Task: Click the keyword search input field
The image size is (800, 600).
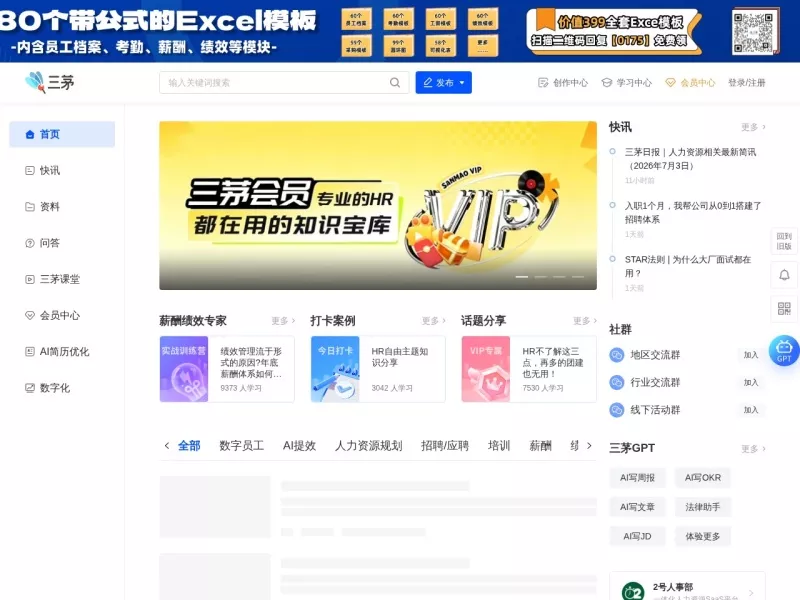Action: (x=276, y=83)
